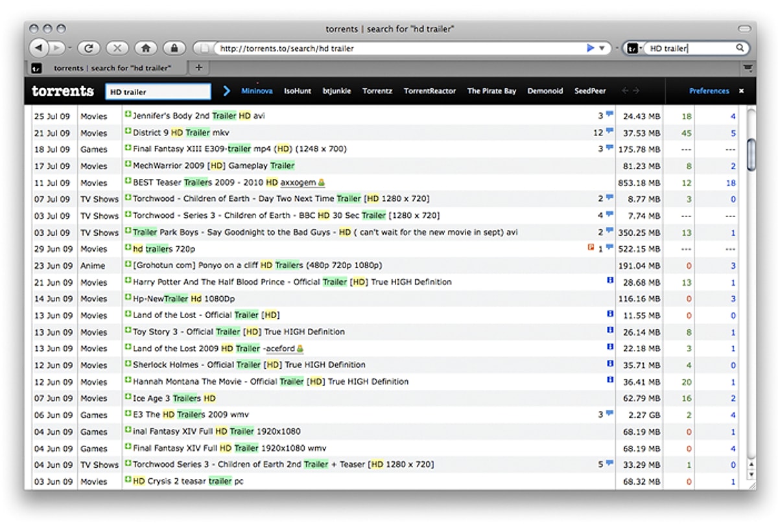778x532 pixels.
Task: Open the URL history dropdown arrow
Action: (x=602, y=48)
